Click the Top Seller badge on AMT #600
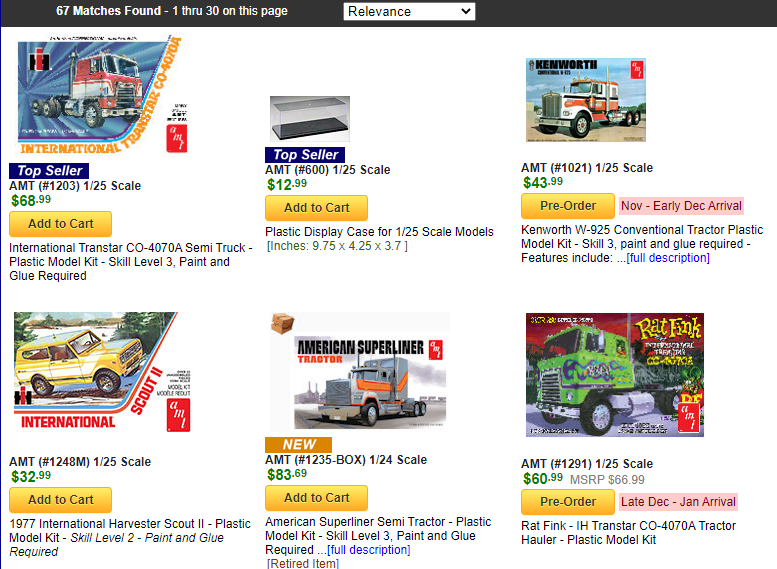The width and height of the screenshot is (777, 569). 305,155
